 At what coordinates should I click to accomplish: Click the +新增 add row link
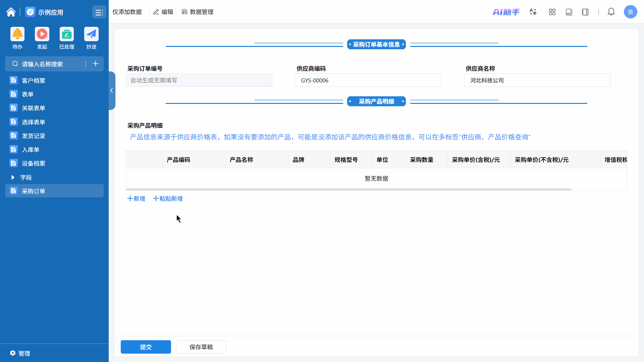136,198
